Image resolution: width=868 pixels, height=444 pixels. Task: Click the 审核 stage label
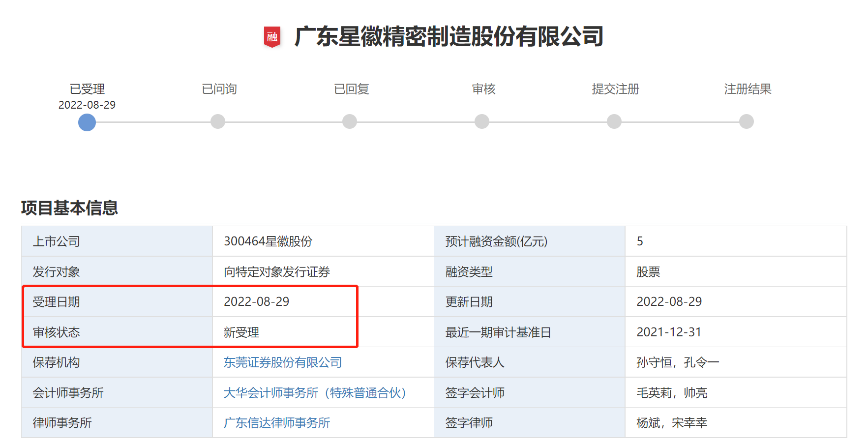click(x=484, y=89)
